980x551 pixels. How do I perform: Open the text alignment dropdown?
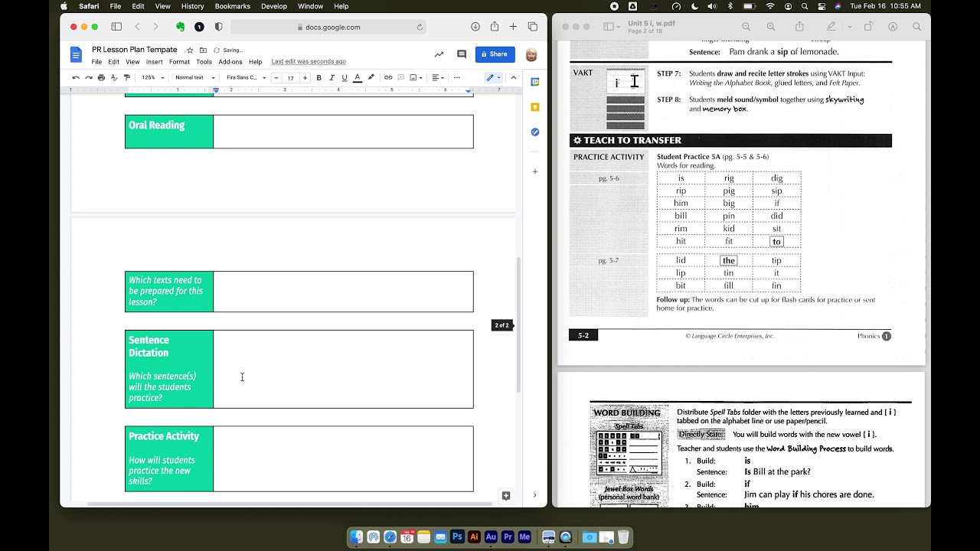point(438,77)
